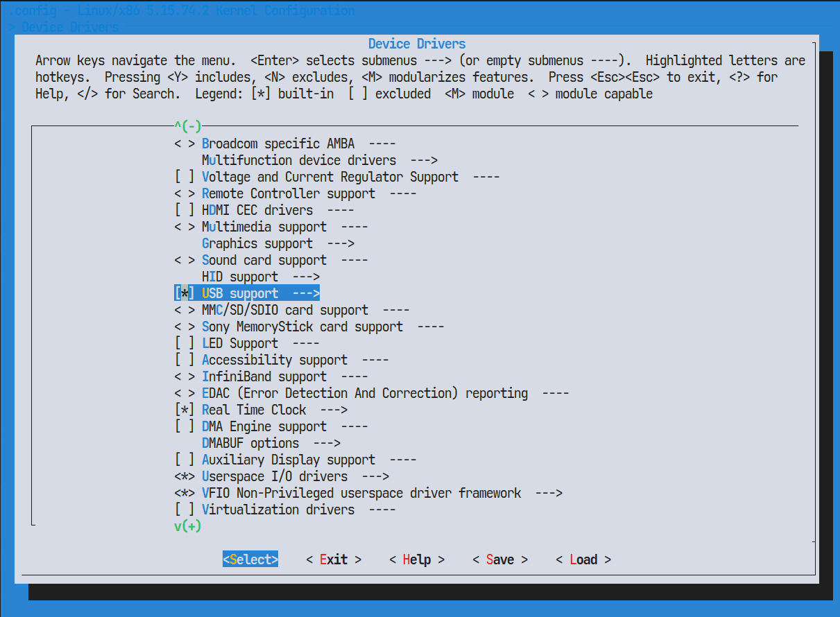Screen dimensions: 840x617
Task: Open the Multifunction device drivers submenu arrow
Action: point(424,160)
